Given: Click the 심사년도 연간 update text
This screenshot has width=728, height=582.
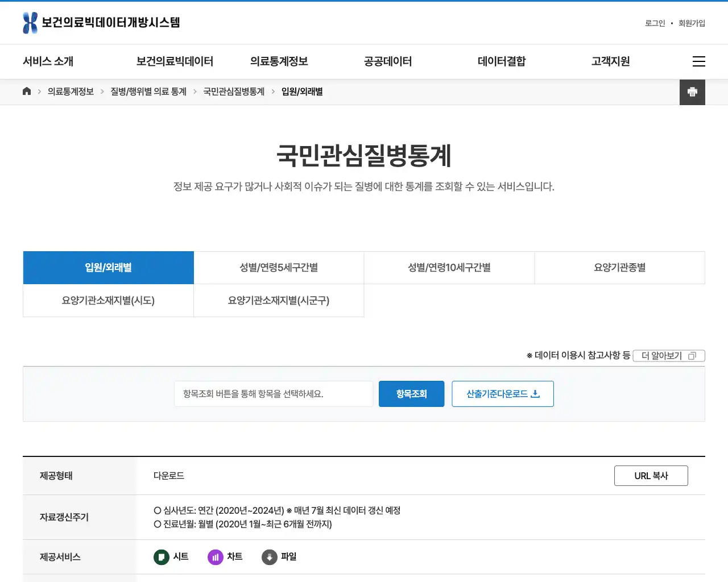Looking at the screenshot, I should click(277, 510).
